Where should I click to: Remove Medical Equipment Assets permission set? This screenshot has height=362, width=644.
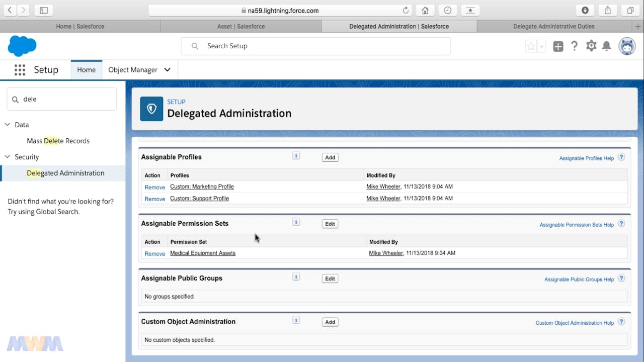(x=155, y=254)
